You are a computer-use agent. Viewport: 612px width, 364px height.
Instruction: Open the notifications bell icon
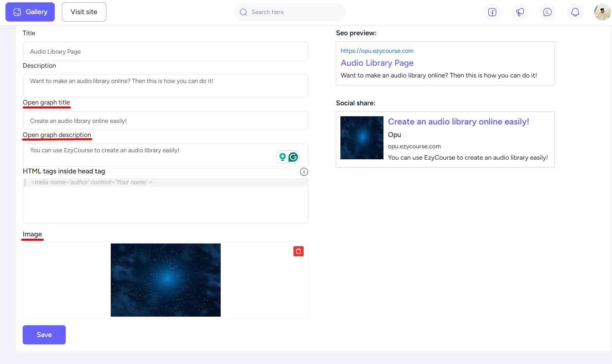tap(575, 12)
